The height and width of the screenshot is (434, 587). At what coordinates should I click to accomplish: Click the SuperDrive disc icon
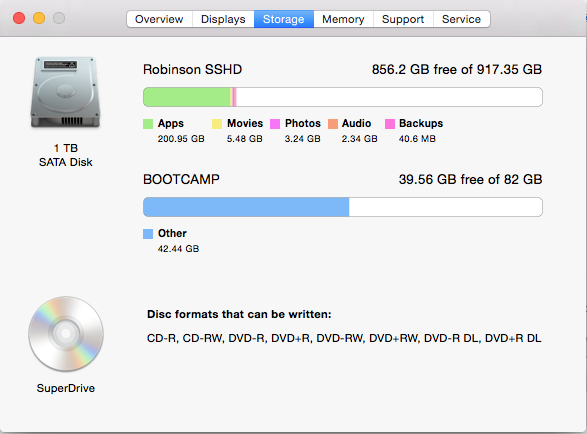click(x=66, y=334)
